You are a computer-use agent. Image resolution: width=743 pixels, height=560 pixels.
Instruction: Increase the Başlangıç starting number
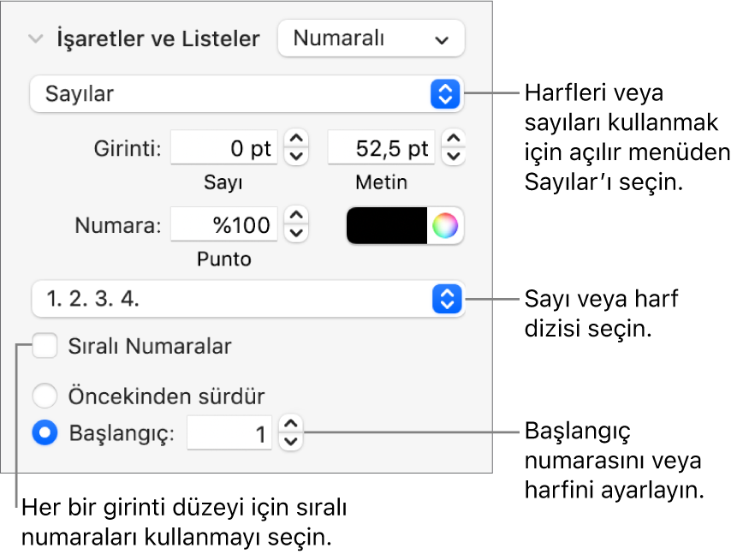[291, 425]
